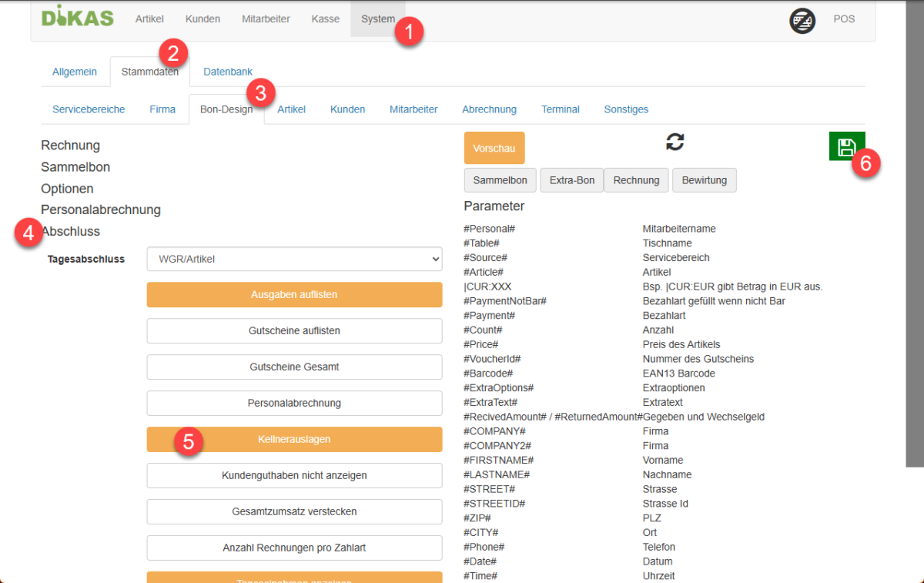Click the vertical page scrollbar
Viewport: 924px width, 583px height.
[914, 231]
